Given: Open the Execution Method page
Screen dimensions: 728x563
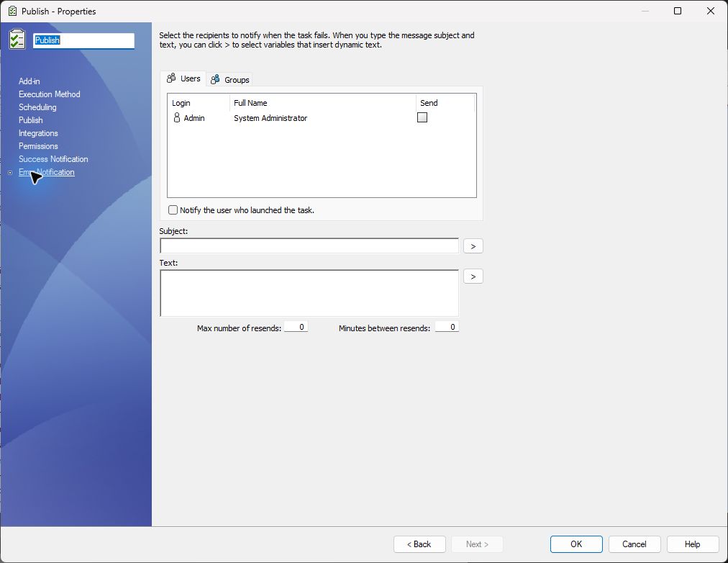Looking at the screenshot, I should point(49,94).
